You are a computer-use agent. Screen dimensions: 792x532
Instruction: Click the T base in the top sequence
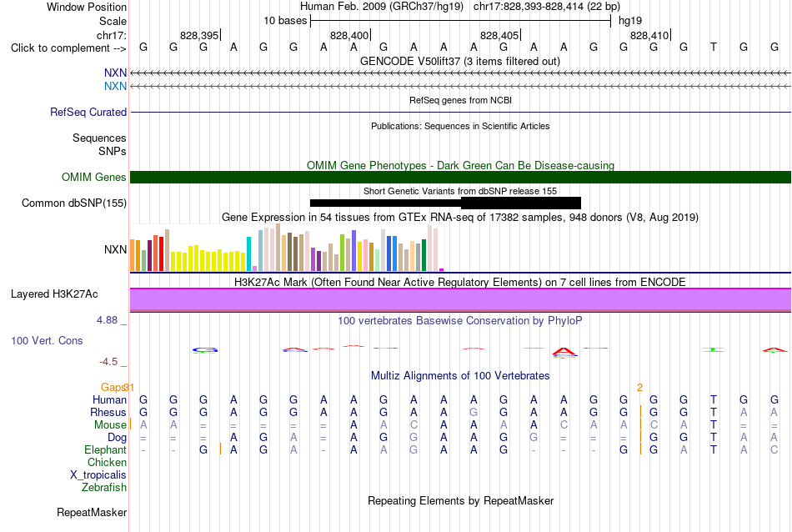click(x=713, y=48)
